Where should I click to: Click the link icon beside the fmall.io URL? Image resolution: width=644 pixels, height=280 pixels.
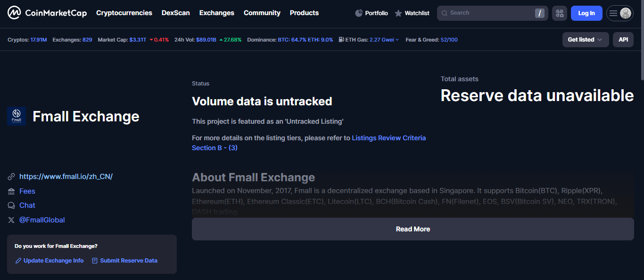(x=11, y=176)
